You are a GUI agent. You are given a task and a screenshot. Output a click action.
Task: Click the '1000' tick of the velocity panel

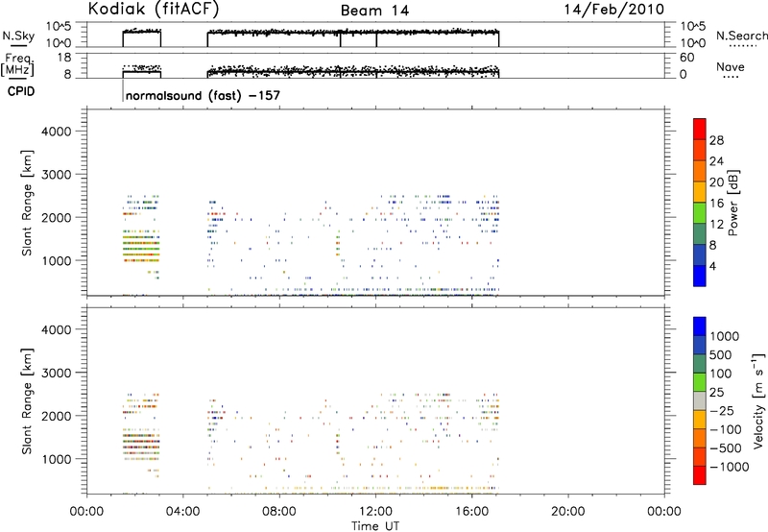coord(57,459)
